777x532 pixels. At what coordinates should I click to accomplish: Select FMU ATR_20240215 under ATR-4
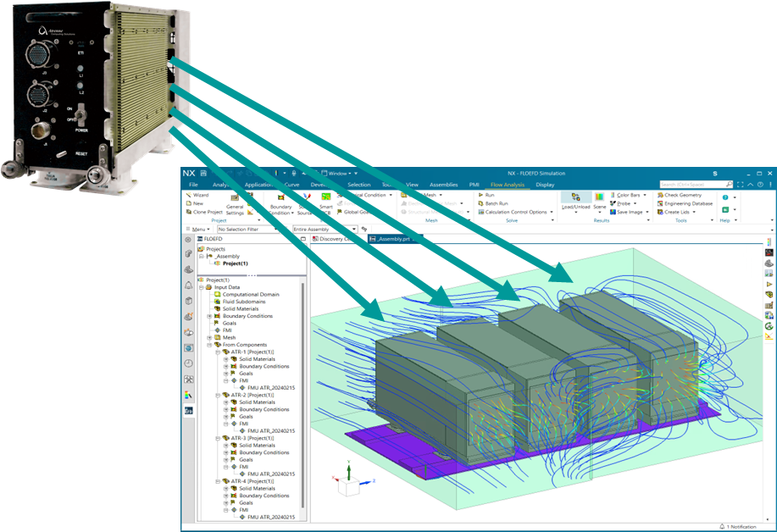[267, 517]
